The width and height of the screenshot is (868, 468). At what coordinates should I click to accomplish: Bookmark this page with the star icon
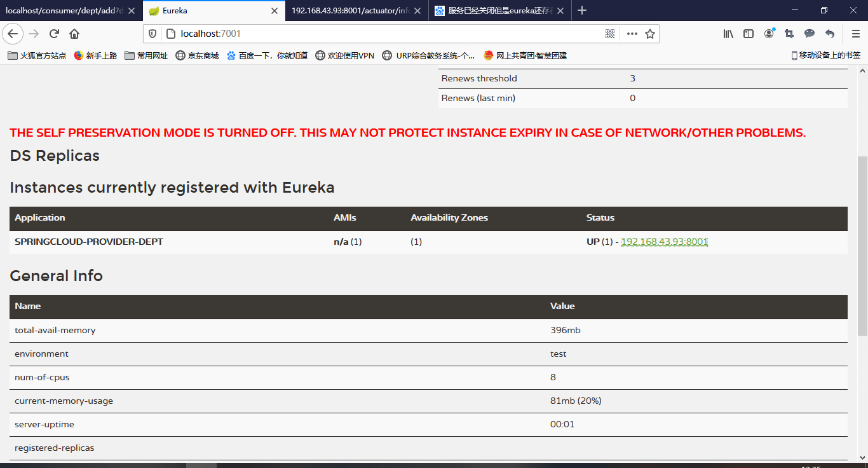coord(650,34)
